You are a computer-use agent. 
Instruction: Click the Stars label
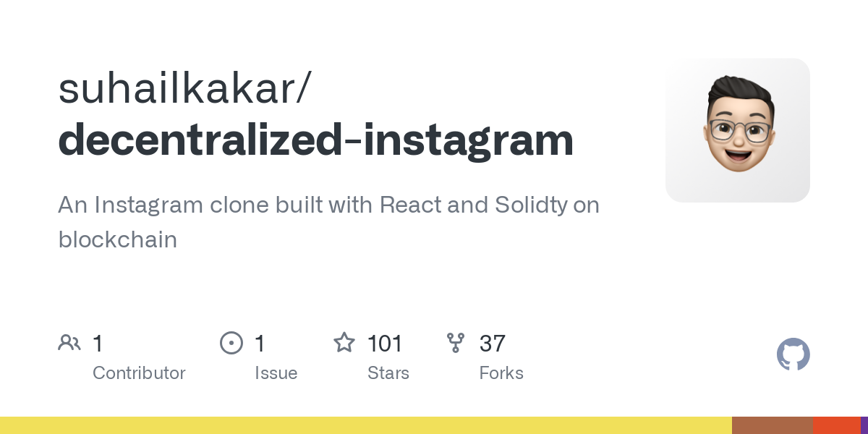tap(388, 373)
